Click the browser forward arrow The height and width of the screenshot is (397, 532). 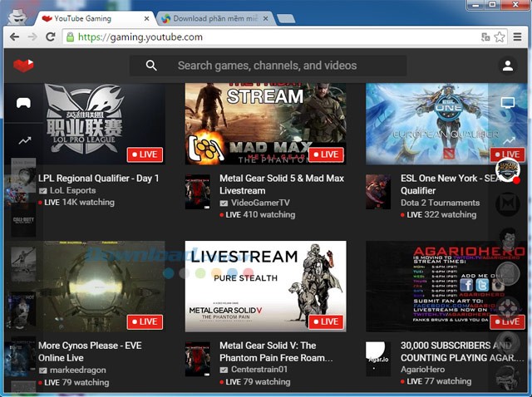(32, 37)
